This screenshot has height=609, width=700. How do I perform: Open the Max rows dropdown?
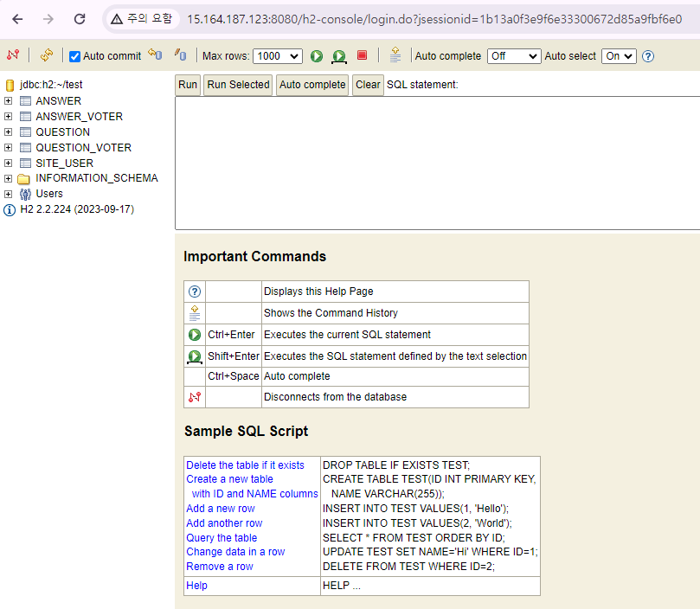pos(278,56)
